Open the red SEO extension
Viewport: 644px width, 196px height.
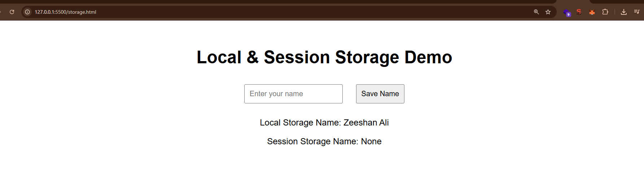click(579, 12)
